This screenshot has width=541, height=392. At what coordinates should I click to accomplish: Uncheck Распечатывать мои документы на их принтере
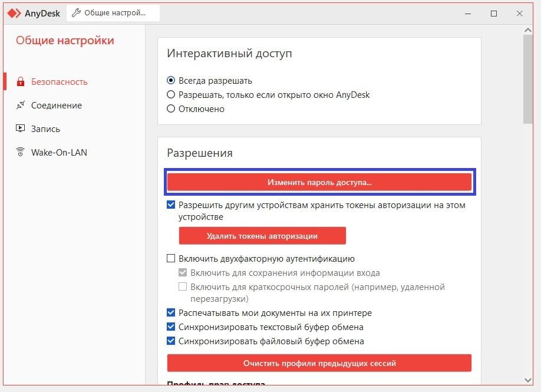[171, 312]
